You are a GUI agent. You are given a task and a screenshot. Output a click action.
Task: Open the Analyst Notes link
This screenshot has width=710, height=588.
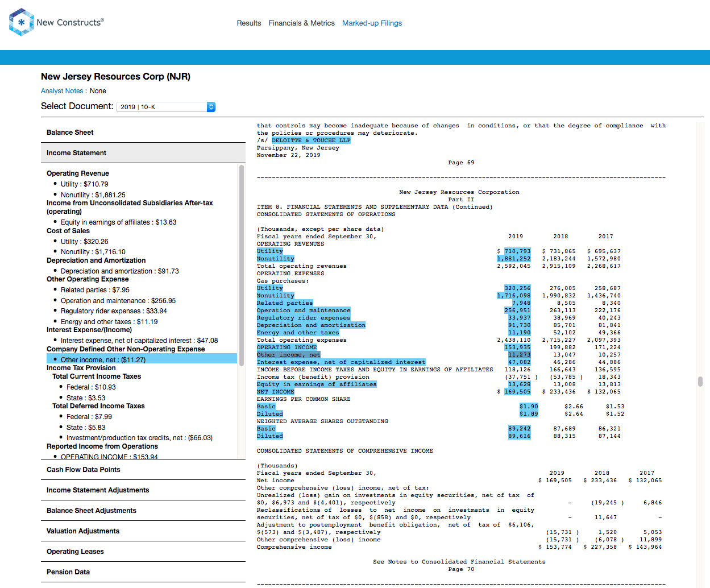[x=62, y=91]
